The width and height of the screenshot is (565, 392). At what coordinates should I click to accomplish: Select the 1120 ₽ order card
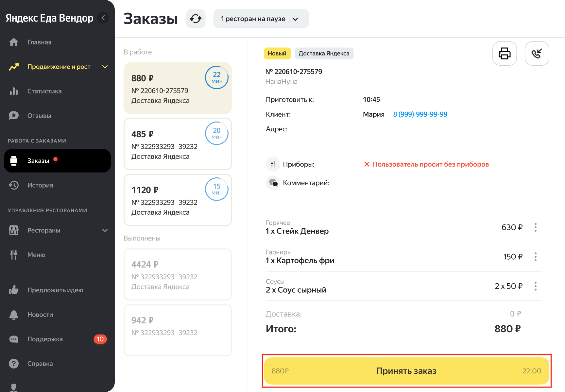point(178,200)
